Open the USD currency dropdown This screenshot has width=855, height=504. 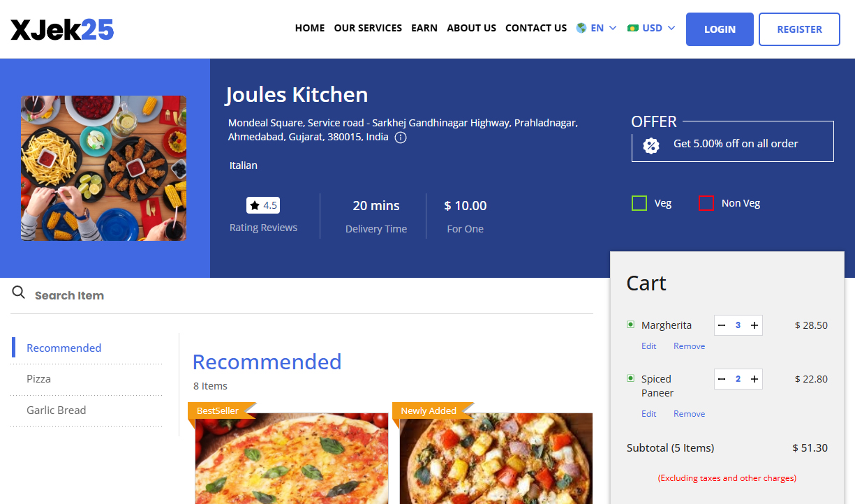(x=650, y=28)
